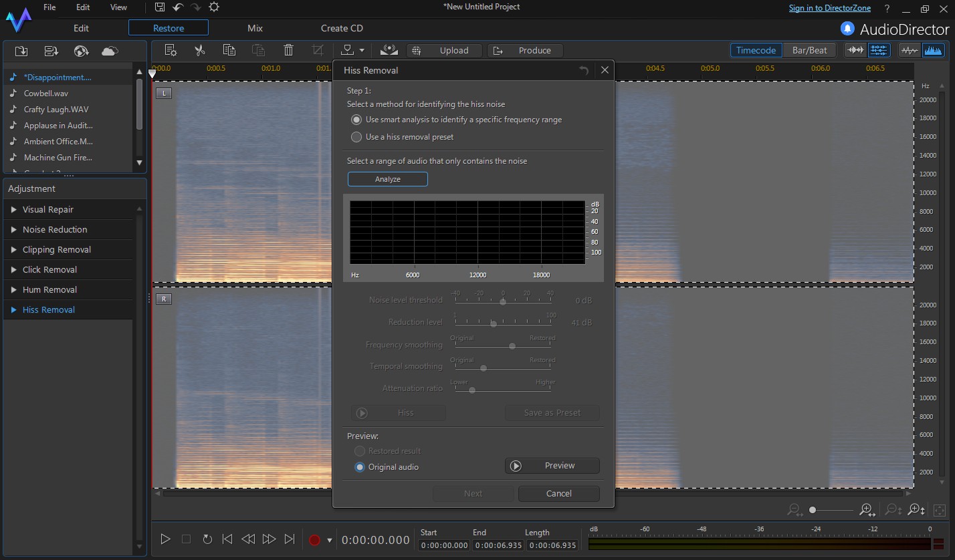
Task: Select the smart analysis frequency range option
Action: coord(356,120)
